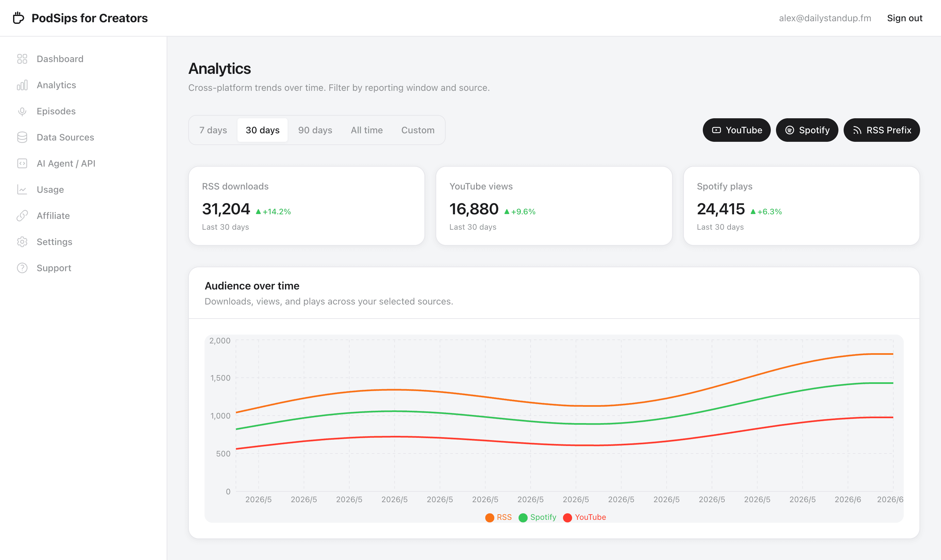The height and width of the screenshot is (560, 941).
Task: Click the Analytics page heading
Action: tap(220, 69)
